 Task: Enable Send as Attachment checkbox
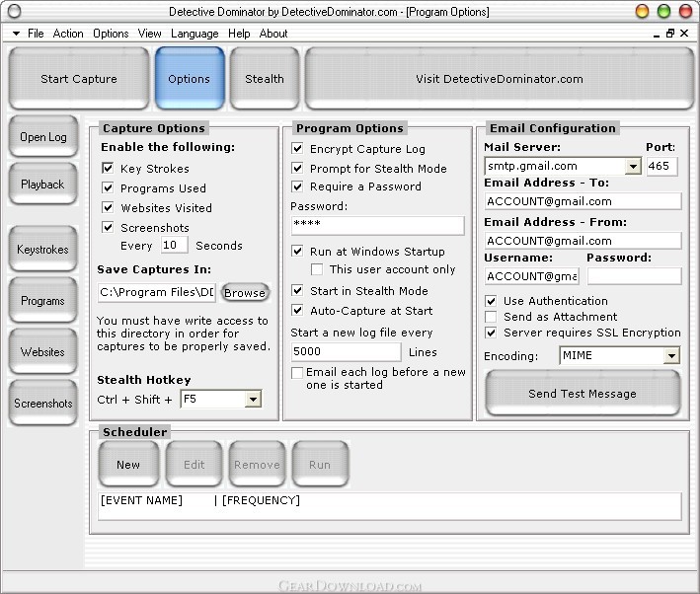point(491,317)
